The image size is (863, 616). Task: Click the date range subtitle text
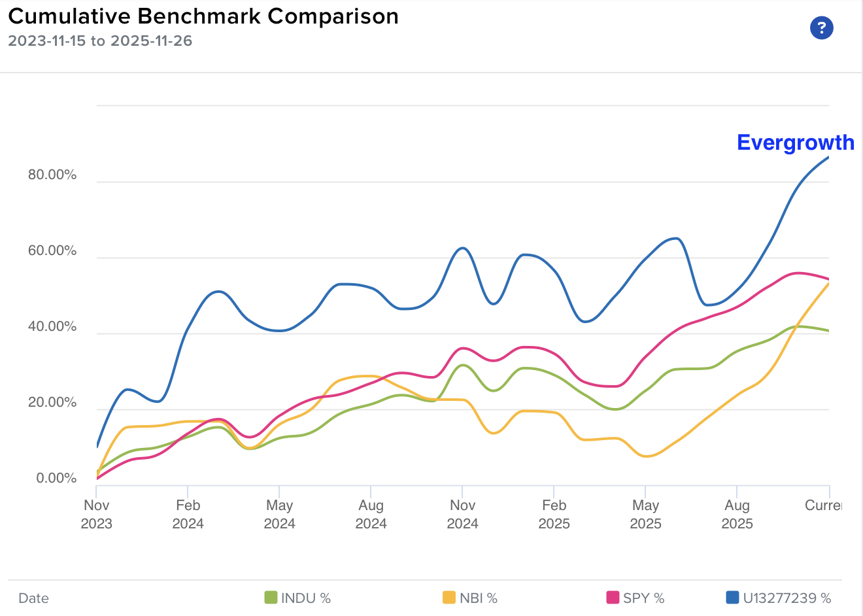click(100, 41)
